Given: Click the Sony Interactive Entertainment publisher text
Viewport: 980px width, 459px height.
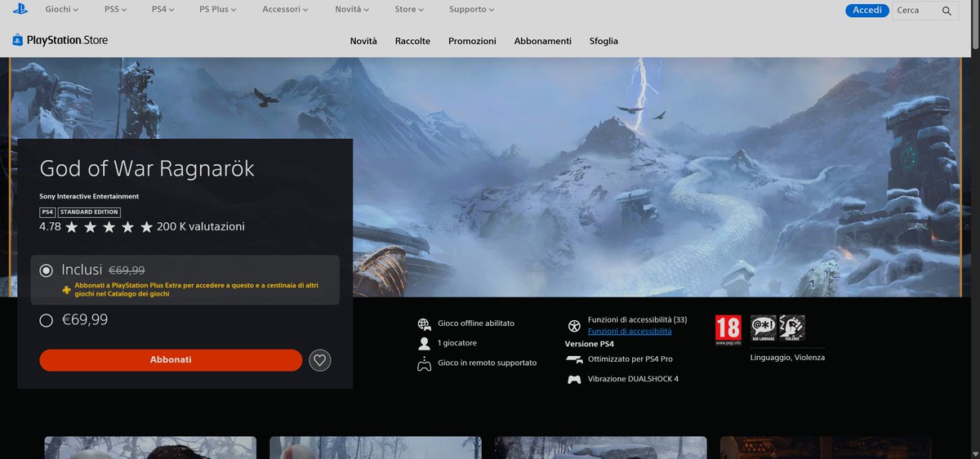Looking at the screenshot, I should point(89,196).
